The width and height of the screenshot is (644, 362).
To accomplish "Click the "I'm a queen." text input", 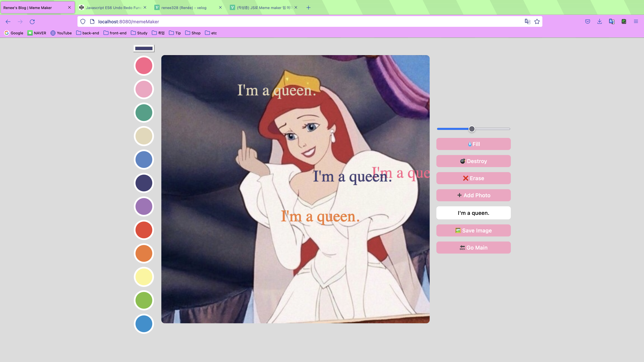I will [473, 213].
